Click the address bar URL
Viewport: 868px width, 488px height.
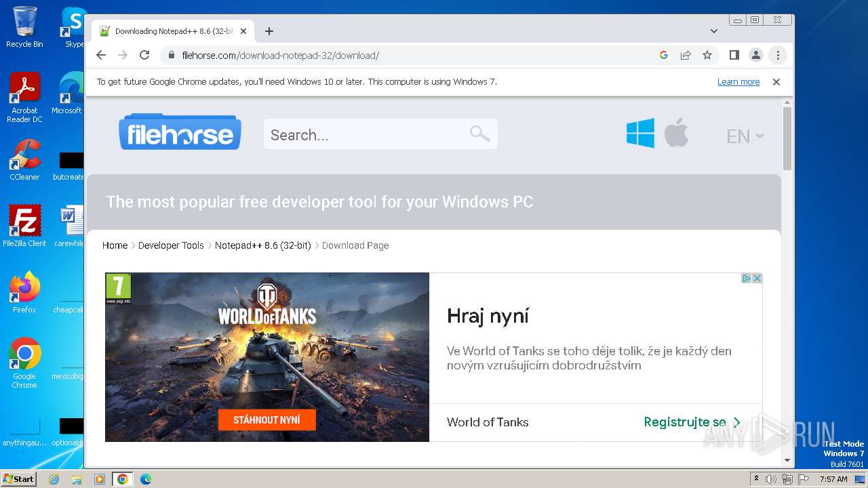[280, 56]
